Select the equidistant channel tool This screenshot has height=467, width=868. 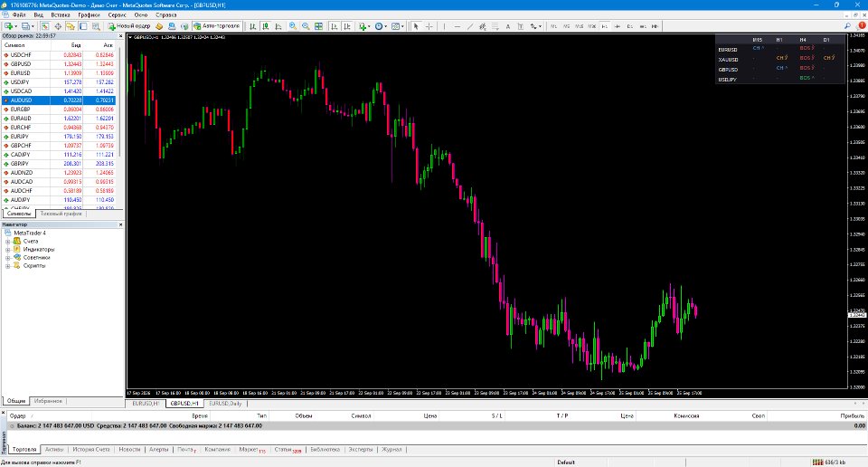click(483, 26)
